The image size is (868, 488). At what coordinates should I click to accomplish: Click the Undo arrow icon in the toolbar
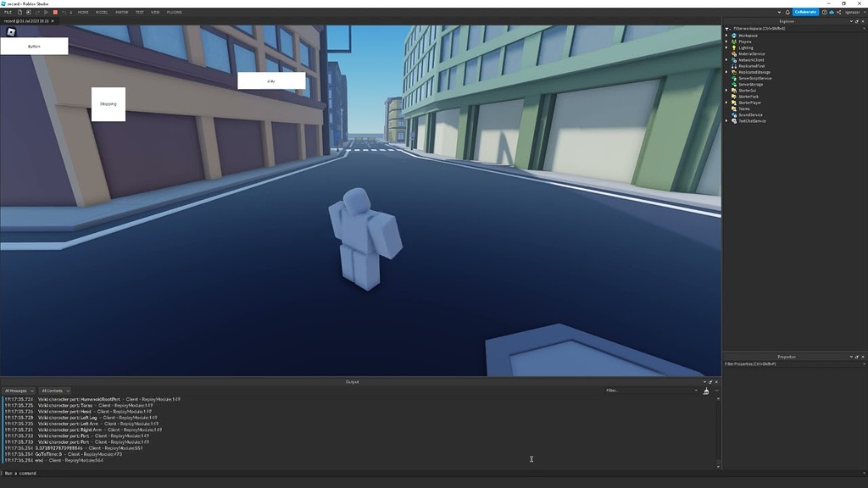click(x=64, y=12)
